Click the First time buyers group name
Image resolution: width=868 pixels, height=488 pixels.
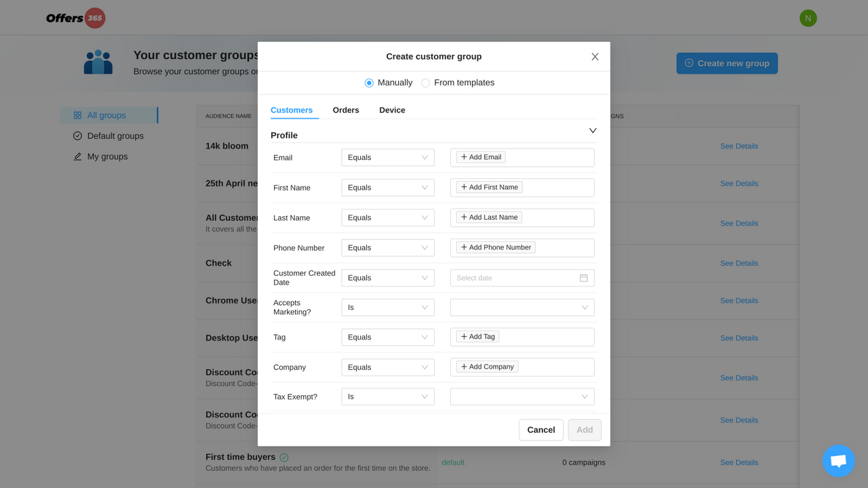click(x=240, y=457)
